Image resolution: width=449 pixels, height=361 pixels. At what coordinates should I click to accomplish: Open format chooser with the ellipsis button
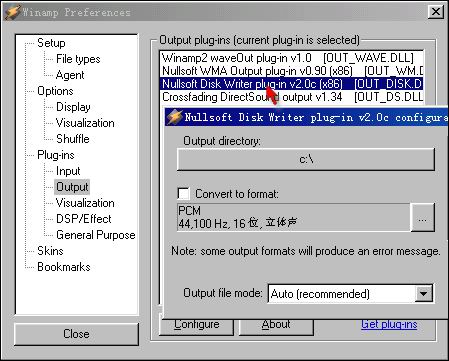pos(423,218)
